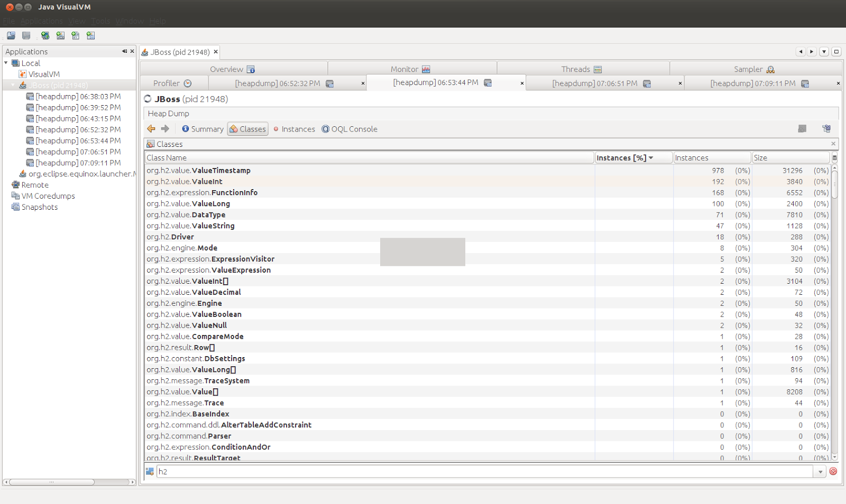Click the grey compare-heap-dump icon right of OQL Console
Image resolution: width=846 pixels, height=504 pixels.
[802, 129]
